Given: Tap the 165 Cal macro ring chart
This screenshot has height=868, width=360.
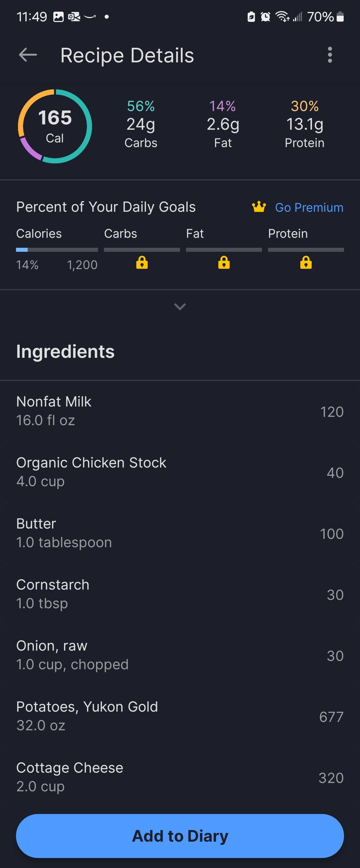Looking at the screenshot, I should pyautogui.click(x=55, y=126).
